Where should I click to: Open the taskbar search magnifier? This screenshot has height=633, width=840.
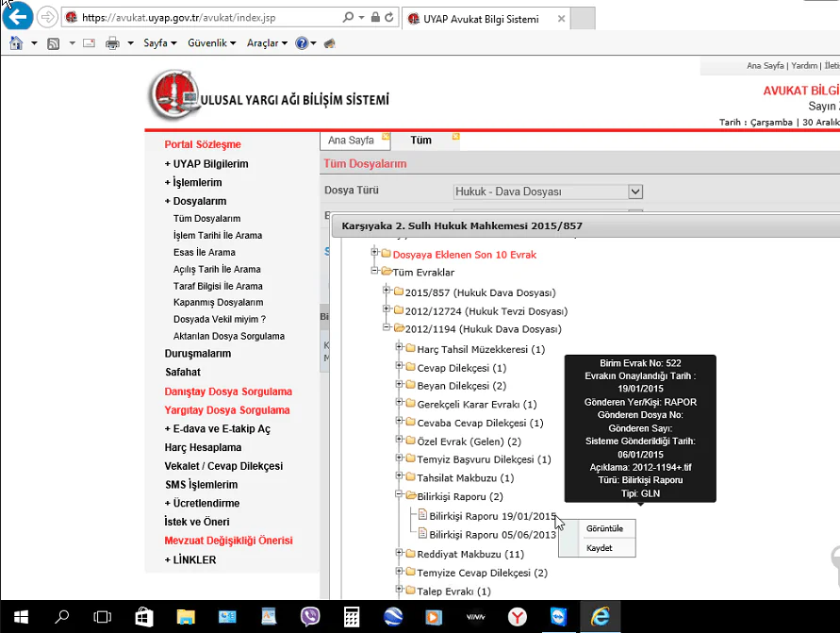pos(61,617)
